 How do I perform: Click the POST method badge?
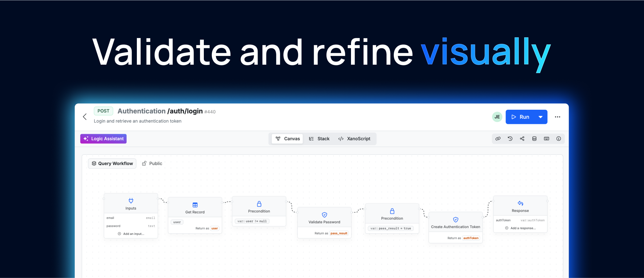[x=103, y=111]
